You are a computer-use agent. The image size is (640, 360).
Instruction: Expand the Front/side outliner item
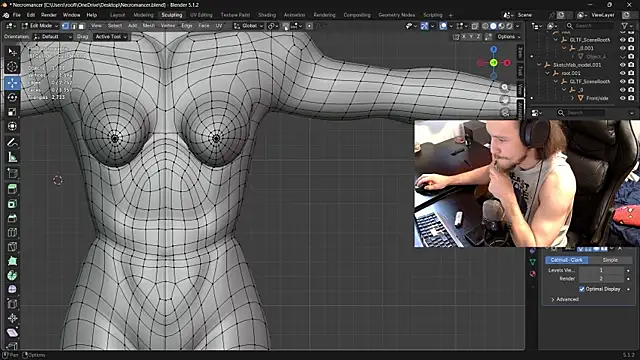click(572, 98)
